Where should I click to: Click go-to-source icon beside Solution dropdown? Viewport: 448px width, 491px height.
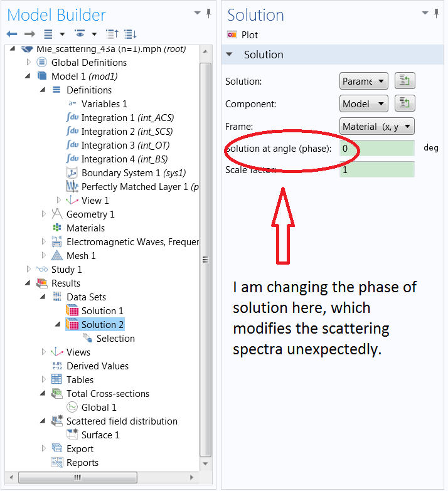405,81
